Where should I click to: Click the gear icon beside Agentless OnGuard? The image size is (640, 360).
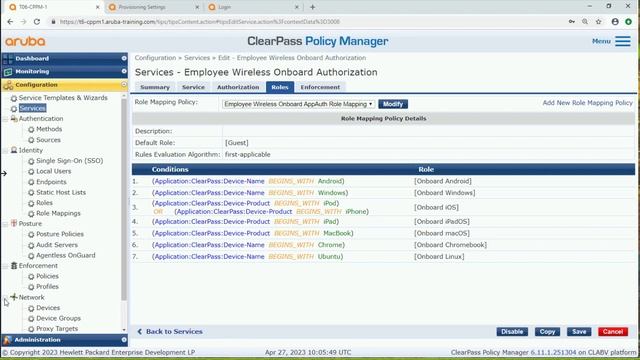point(31,256)
